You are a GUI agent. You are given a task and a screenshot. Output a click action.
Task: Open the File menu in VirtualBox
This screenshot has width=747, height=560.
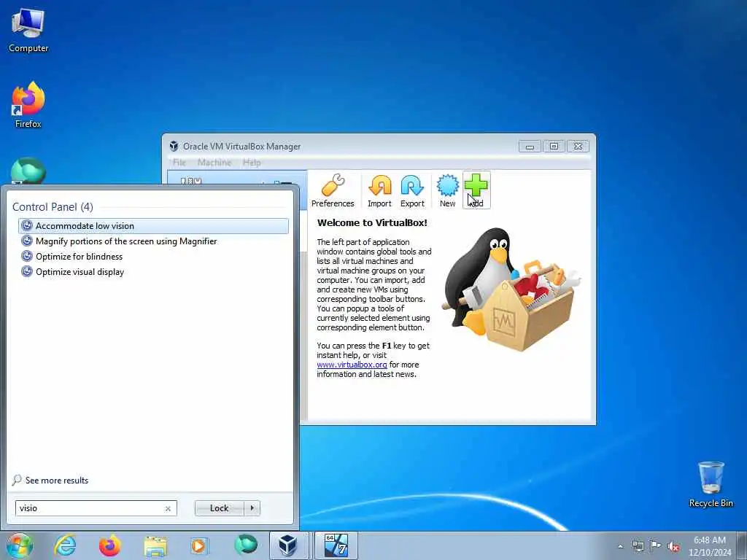pos(179,163)
